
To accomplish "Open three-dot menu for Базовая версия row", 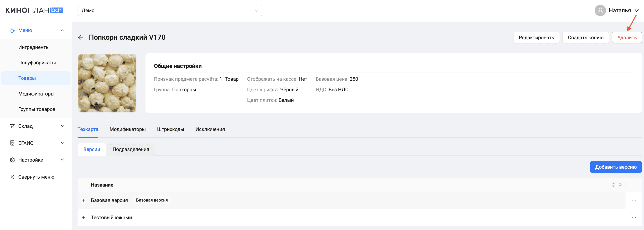I will coord(633,200).
